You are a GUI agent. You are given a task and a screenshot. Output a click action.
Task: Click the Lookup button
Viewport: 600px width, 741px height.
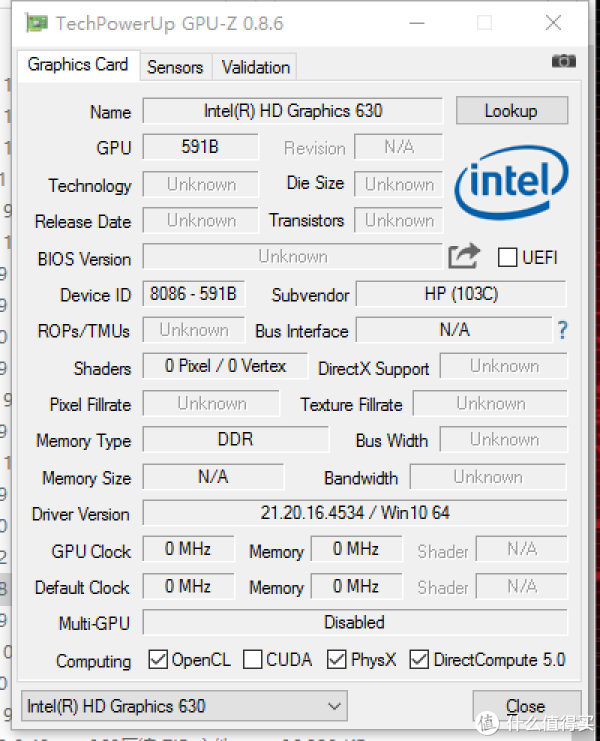(x=512, y=111)
